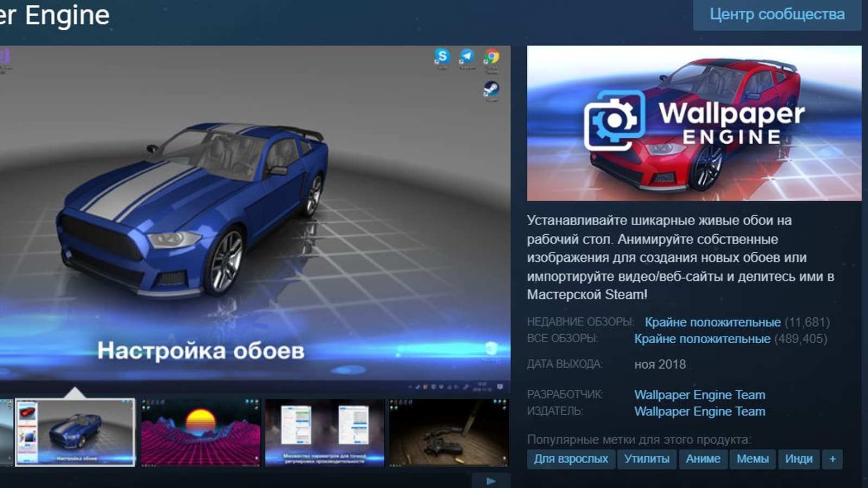868x488 pixels.
Task: Select the dark room with gun thumbnail
Action: tap(449, 432)
